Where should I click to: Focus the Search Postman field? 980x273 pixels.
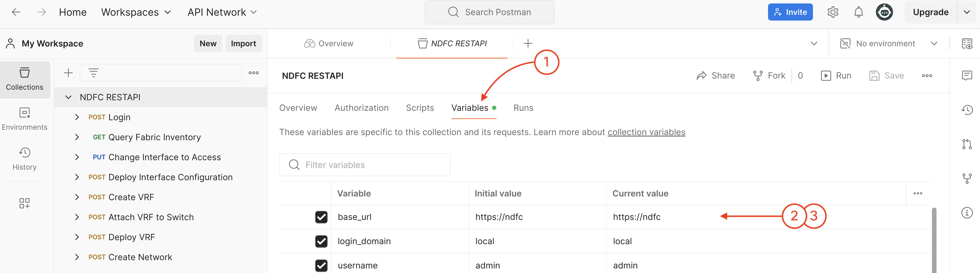coord(489,12)
